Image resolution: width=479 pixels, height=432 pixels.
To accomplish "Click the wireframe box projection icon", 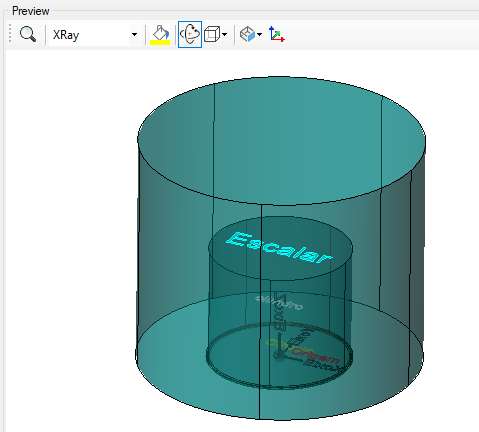I will coord(212,34).
